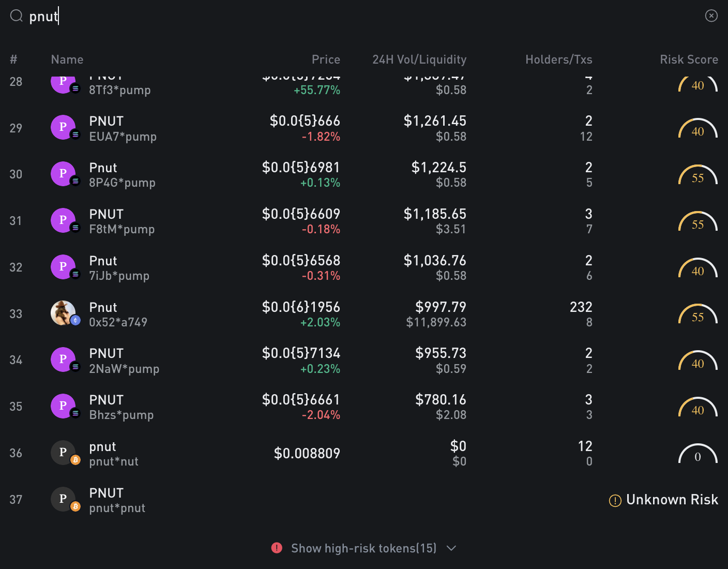Click the risk score 0 gauge for pnut*nut
This screenshot has height=569, width=728.
click(x=697, y=455)
